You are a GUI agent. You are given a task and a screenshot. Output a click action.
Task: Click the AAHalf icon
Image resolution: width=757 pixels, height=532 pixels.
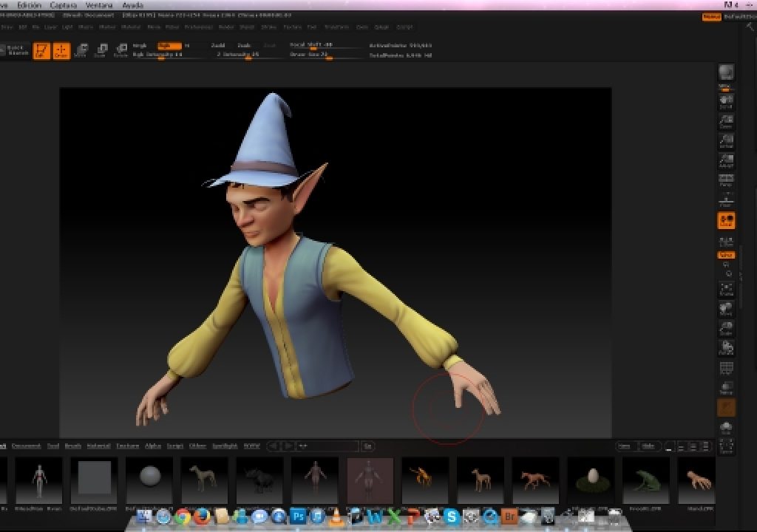click(x=726, y=161)
